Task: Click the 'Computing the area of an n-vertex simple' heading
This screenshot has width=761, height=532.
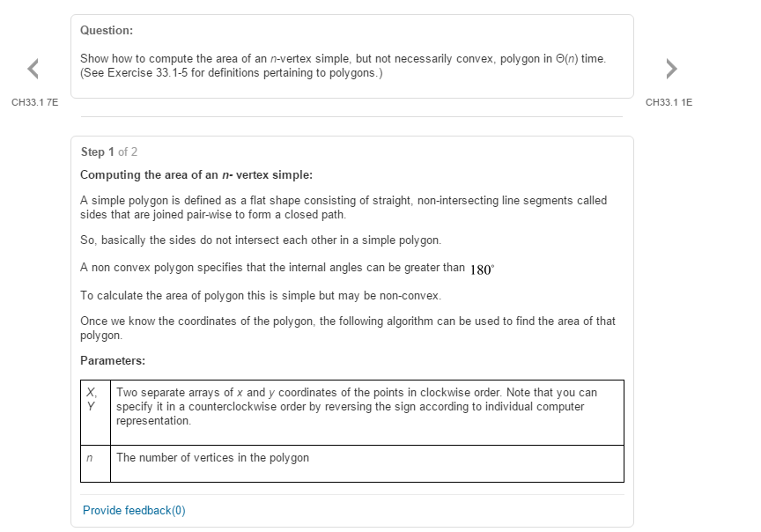Action: 196,174
